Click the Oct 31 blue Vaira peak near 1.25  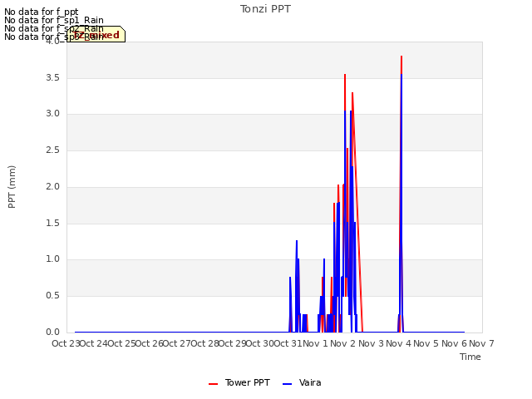tap(297, 241)
